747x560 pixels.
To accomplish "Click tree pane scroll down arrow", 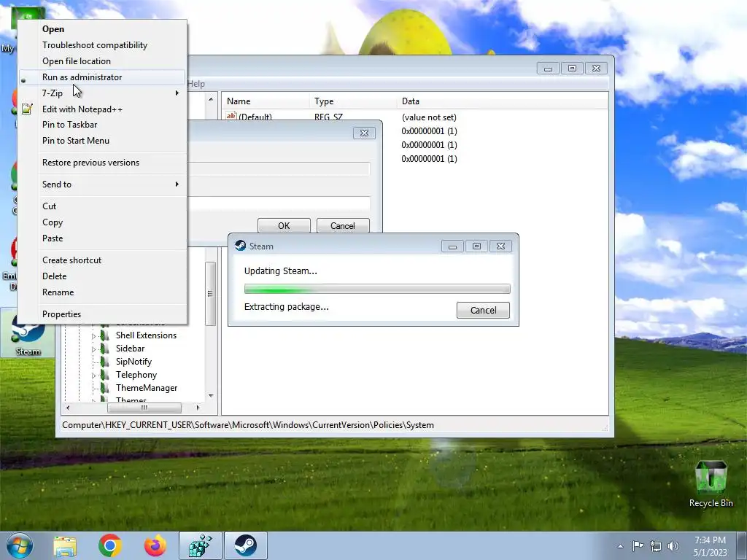I will (x=211, y=396).
